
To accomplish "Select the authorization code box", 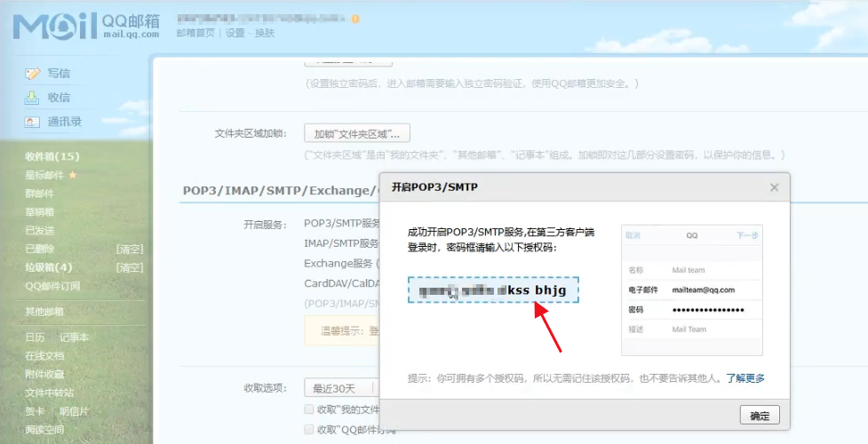I will tap(493, 290).
